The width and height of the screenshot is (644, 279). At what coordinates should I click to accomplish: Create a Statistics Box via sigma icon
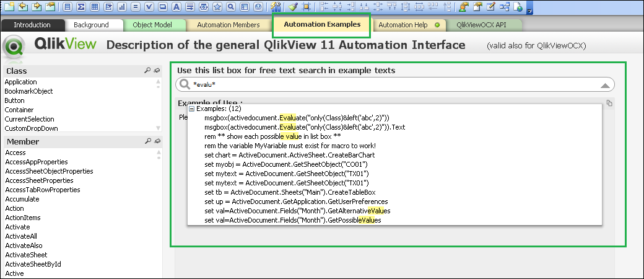click(x=81, y=7)
